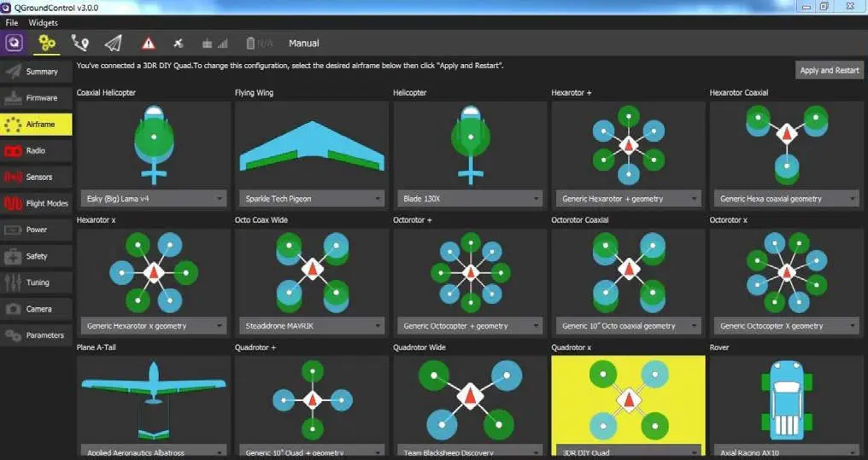This screenshot has height=460, width=868.
Task: Expand Generic Hexa coaxial geometry dropdown
Action: click(787, 199)
